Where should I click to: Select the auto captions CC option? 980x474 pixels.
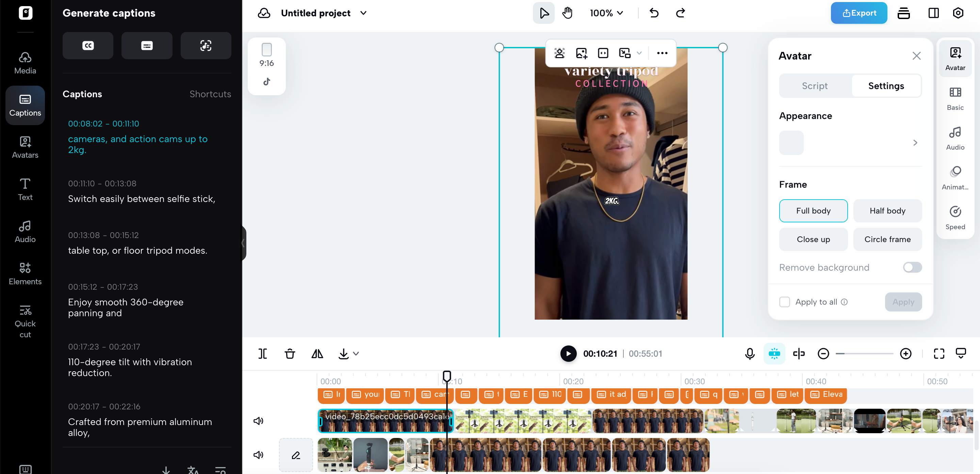pyautogui.click(x=87, y=45)
